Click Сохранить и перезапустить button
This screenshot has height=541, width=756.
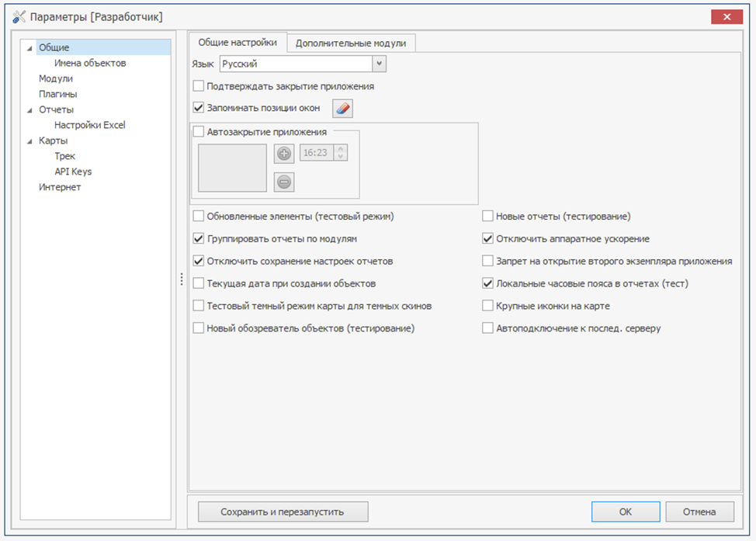click(x=283, y=512)
